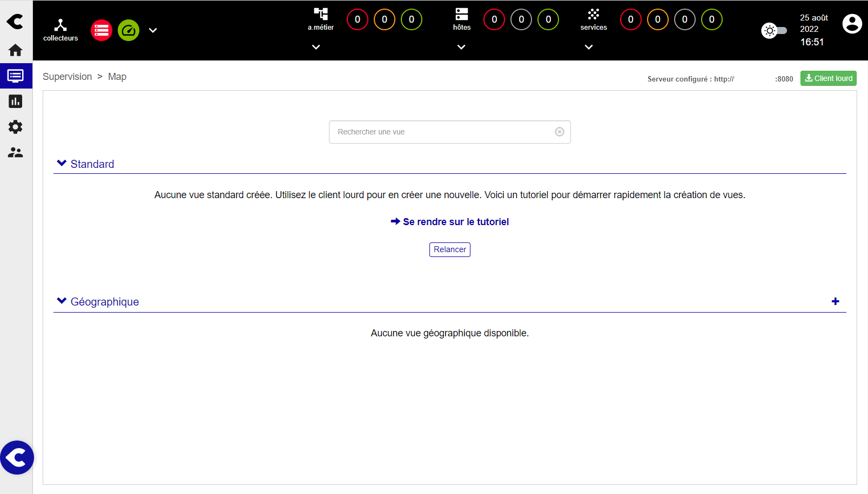Screen dimensions: 868x494
Task: Expand the collecteurs dropdown chevron
Action: tap(153, 31)
